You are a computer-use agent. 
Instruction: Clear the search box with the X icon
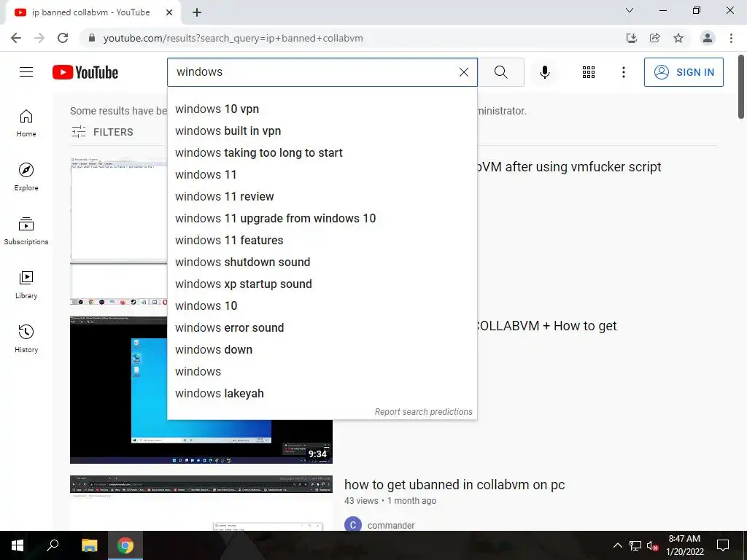(463, 72)
